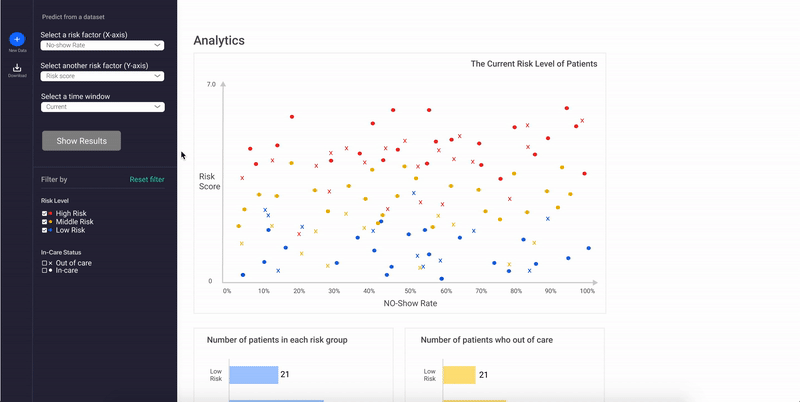Click the Analytics page heading
Viewport: 800px width, 402px height.
coord(219,41)
